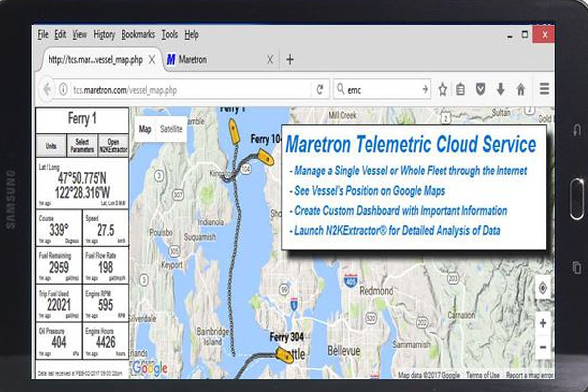The image size is (588, 392).
Task: Select the Trip Fuel Used 22021 gauge
Action: (59, 302)
